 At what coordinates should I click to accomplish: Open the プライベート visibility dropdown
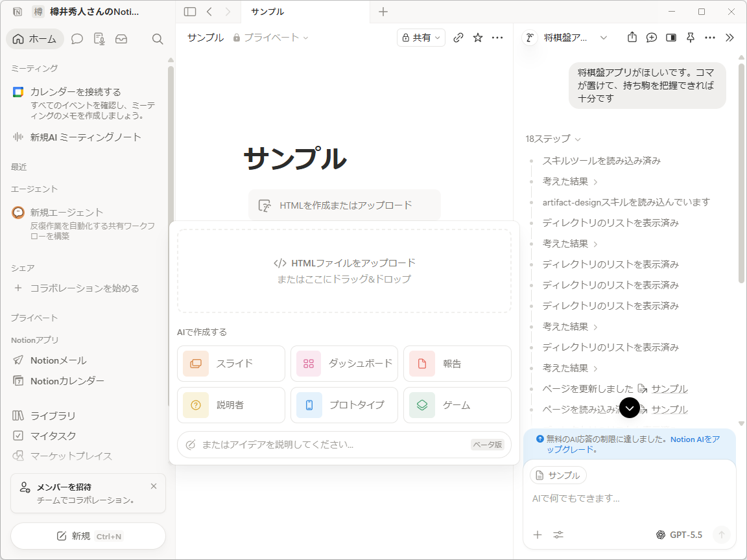point(270,38)
